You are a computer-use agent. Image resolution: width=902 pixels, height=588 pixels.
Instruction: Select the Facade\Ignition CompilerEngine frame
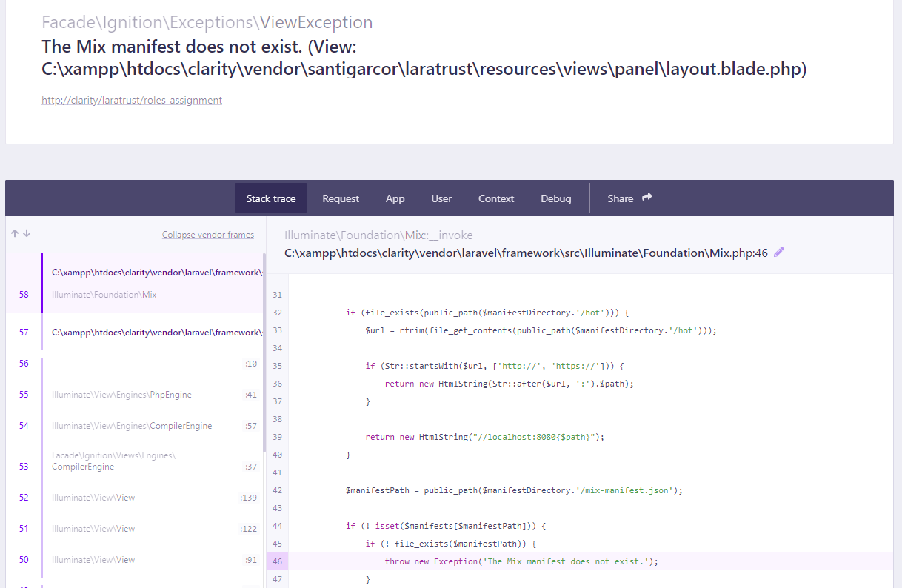133,461
